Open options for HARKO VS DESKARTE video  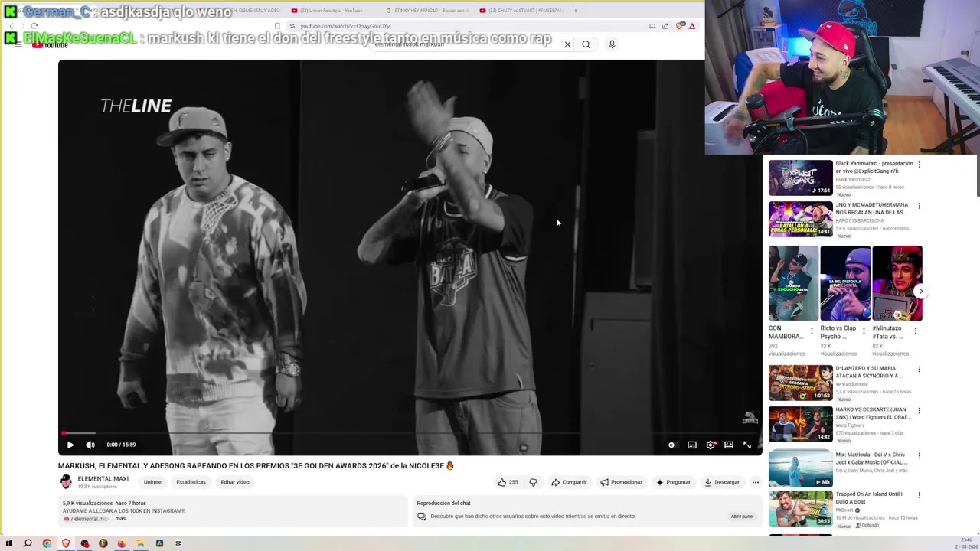click(920, 411)
